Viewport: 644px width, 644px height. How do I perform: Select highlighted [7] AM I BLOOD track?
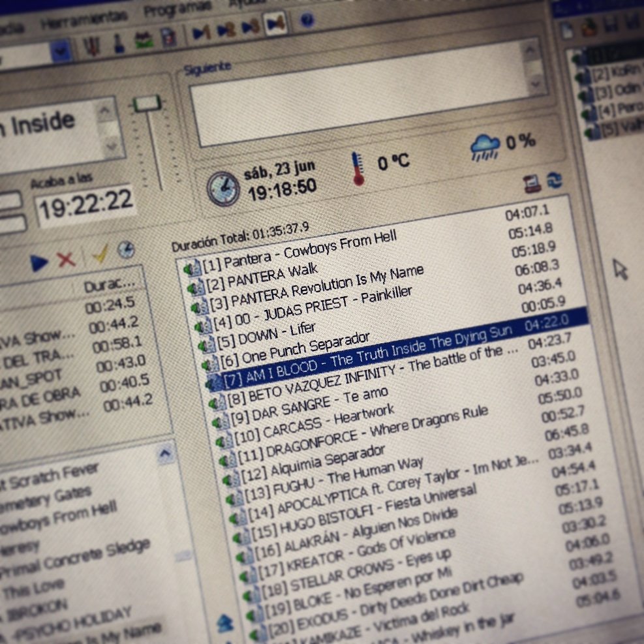(397, 349)
